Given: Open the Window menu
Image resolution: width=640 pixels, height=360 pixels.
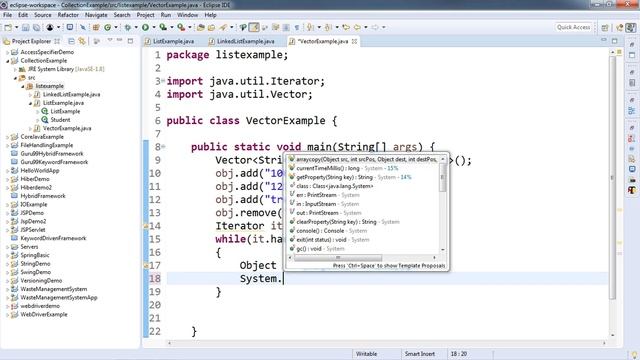Looking at the screenshot, I should tap(187, 15).
